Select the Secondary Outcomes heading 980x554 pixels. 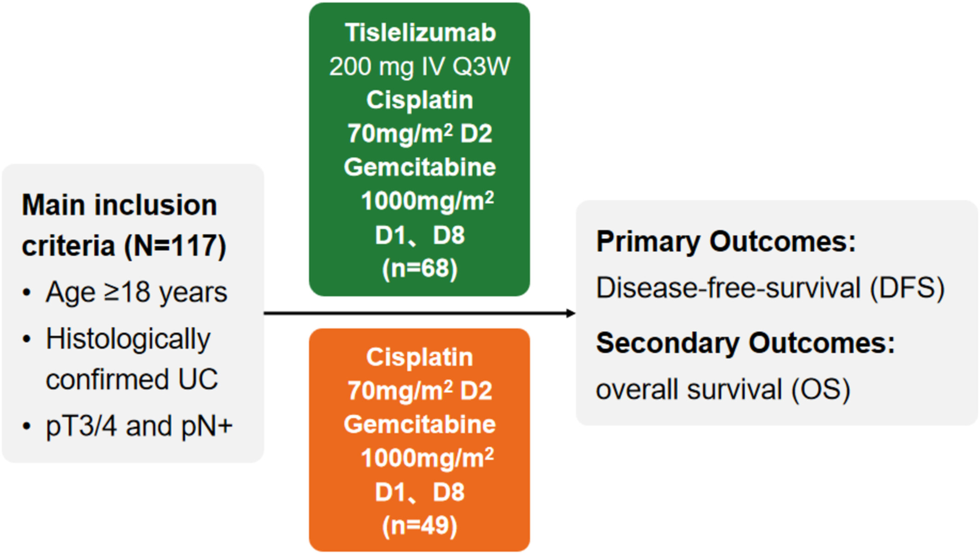coord(745,343)
